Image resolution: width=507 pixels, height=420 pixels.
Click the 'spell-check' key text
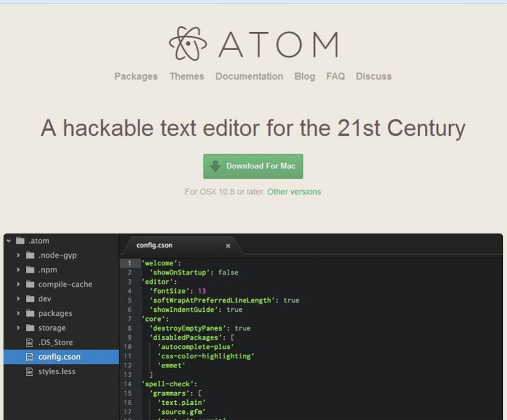click(167, 384)
